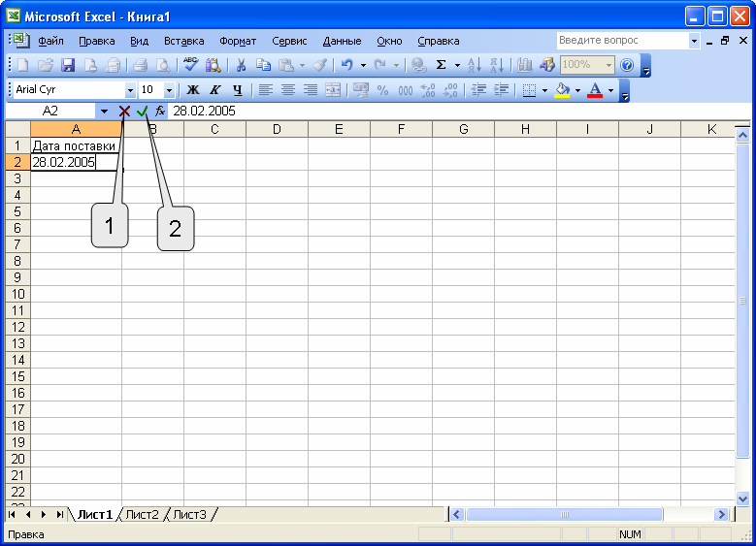Expand the Name Box A2 dropdown
The height and width of the screenshot is (546, 756).
104,112
